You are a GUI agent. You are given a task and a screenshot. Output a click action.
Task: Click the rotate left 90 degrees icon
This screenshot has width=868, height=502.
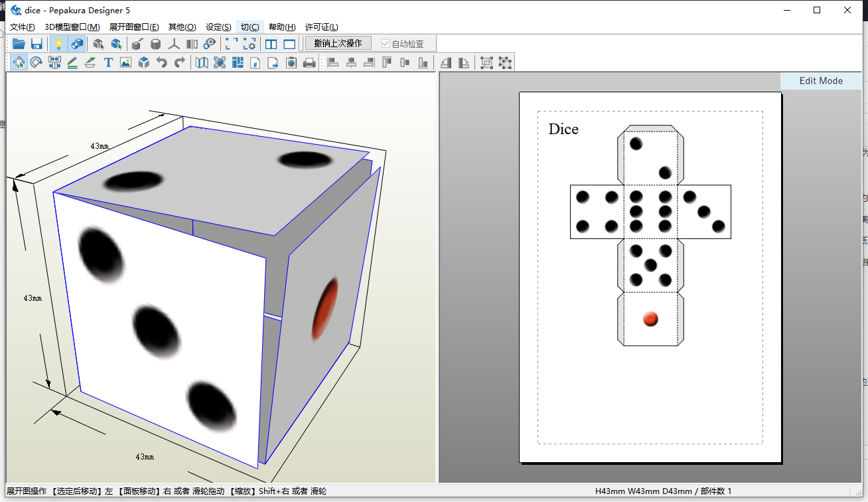click(446, 62)
